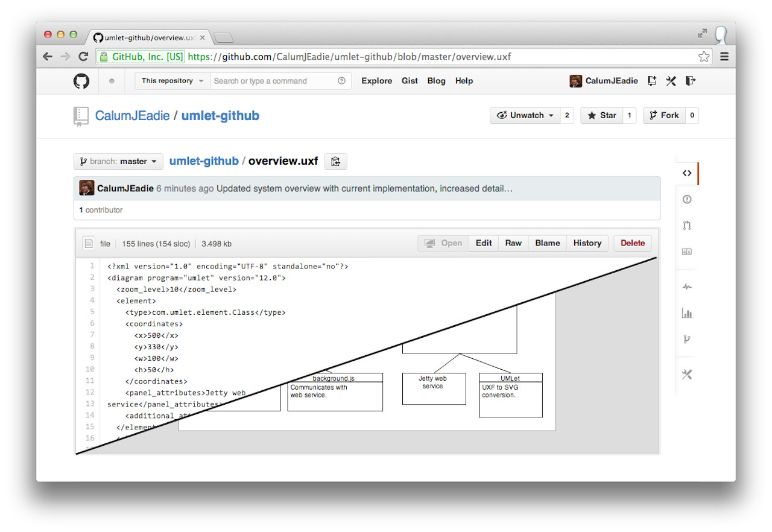View Raw file contents

(513, 243)
